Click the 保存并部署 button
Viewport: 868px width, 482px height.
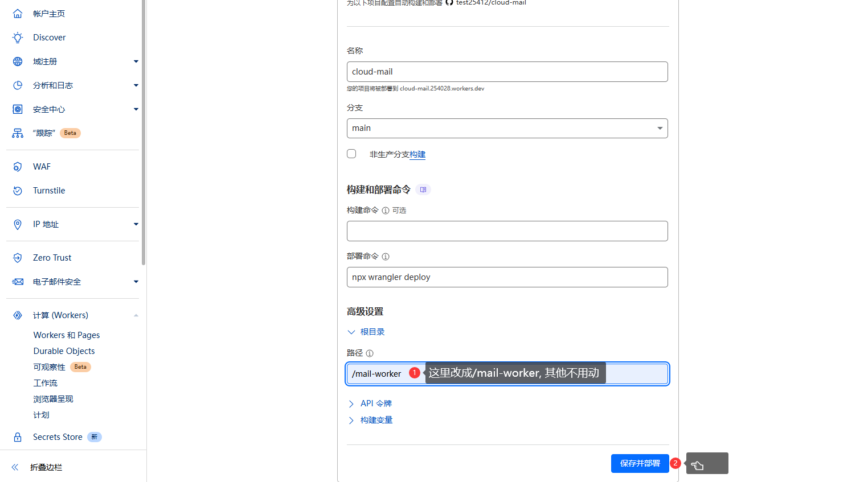coord(640,463)
